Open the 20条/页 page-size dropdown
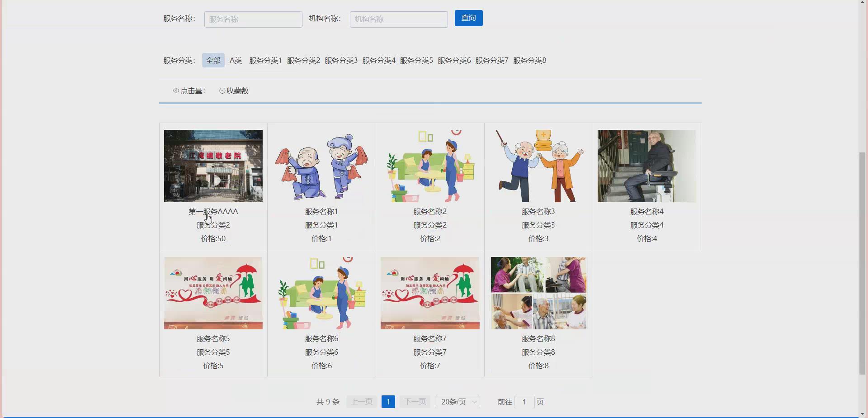The image size is (868, 418). click(457, 401)
